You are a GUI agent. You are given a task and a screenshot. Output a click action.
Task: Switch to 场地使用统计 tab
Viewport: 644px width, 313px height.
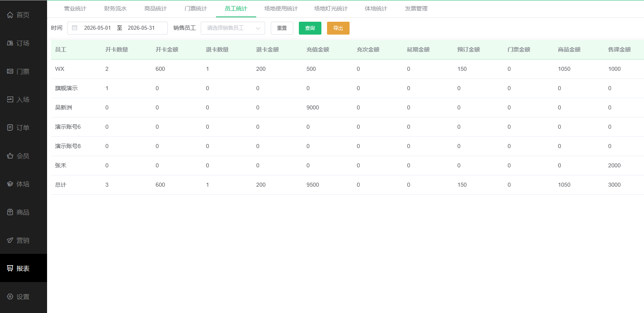(281, 8)
